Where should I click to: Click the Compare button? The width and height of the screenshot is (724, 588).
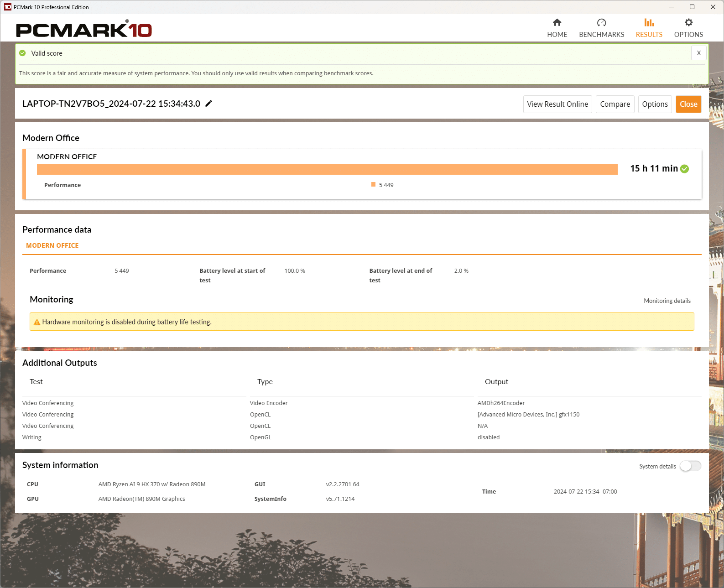tap(615, 104)
